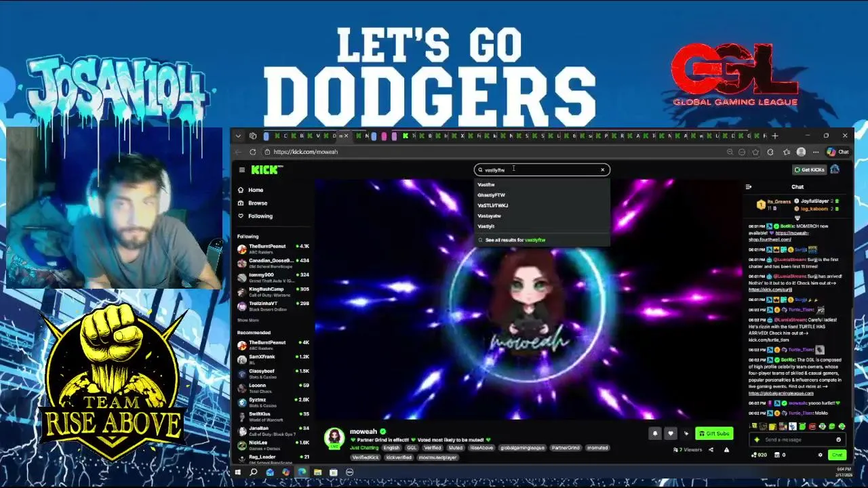Click the GGL tag

412,448
